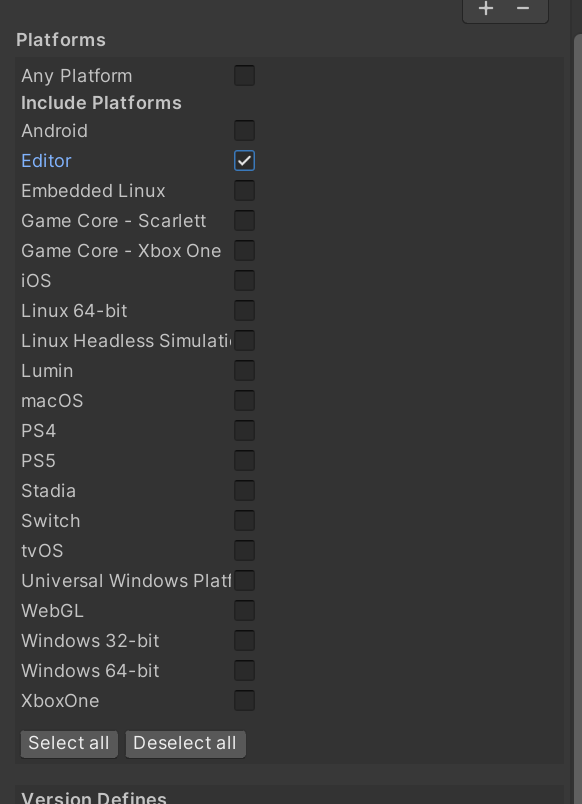Check the Linux Headless Simulation platform
Image resolution: width=582 pixels, height=804 pixels.
(244, 340)
